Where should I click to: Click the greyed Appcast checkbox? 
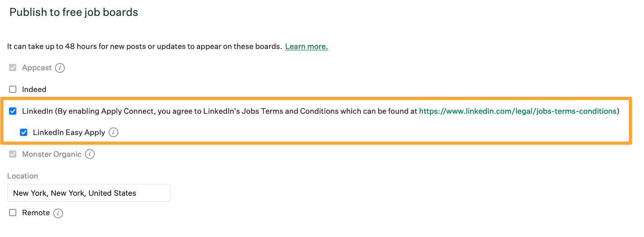[13, 68]
